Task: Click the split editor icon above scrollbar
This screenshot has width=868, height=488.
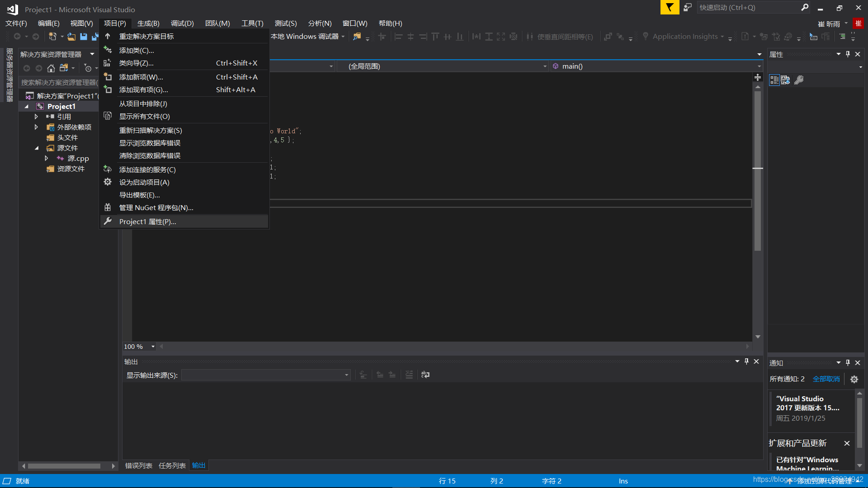Action: 758,78
